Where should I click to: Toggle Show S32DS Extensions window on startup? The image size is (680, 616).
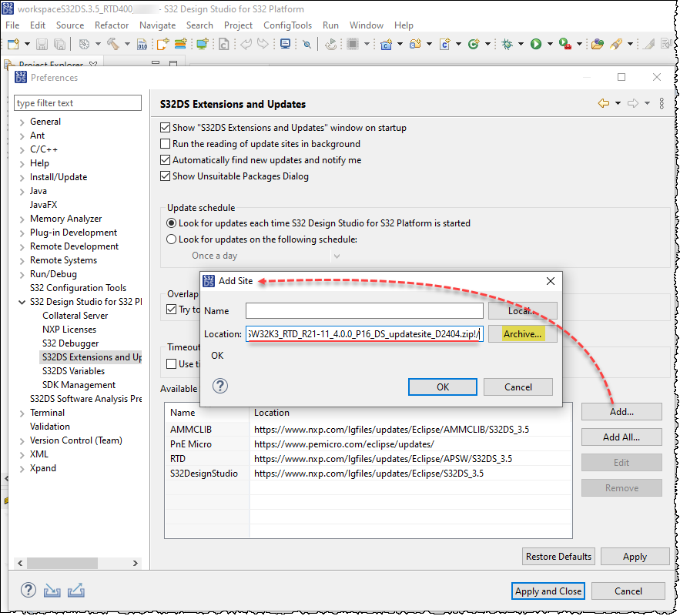pyautogui.click(x=165, y=128)
